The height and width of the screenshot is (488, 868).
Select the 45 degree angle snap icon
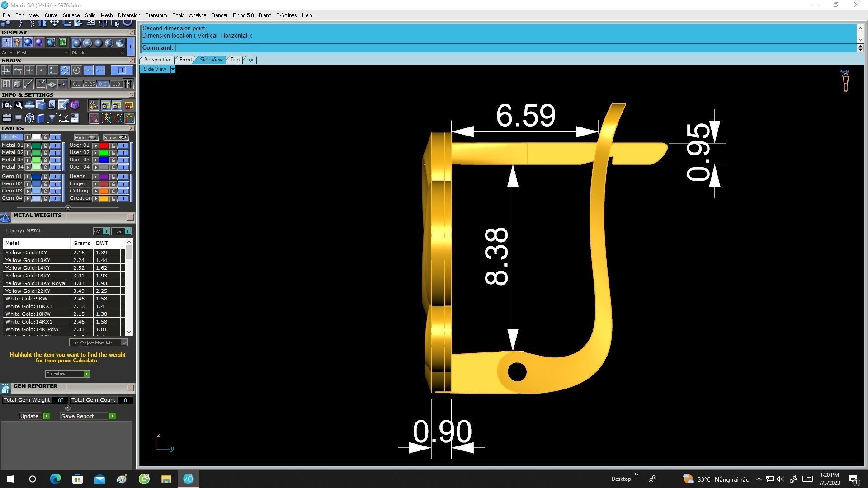pos(40,84)
